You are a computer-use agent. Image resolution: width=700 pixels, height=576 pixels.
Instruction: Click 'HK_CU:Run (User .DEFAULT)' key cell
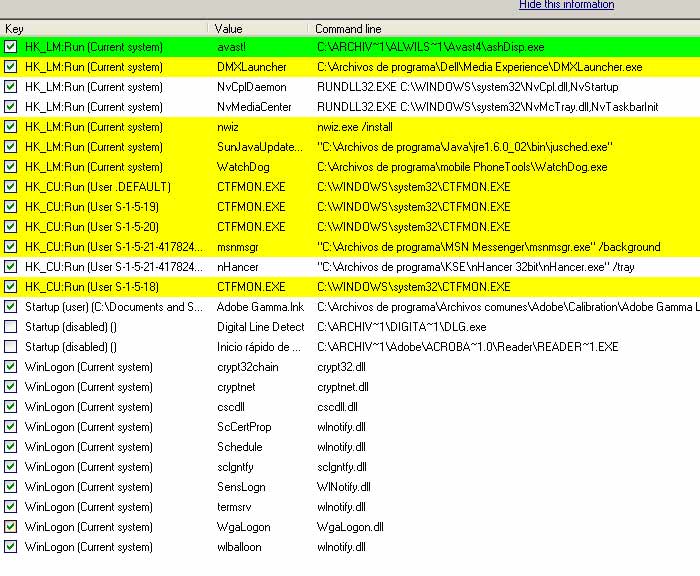coord(98,187)
